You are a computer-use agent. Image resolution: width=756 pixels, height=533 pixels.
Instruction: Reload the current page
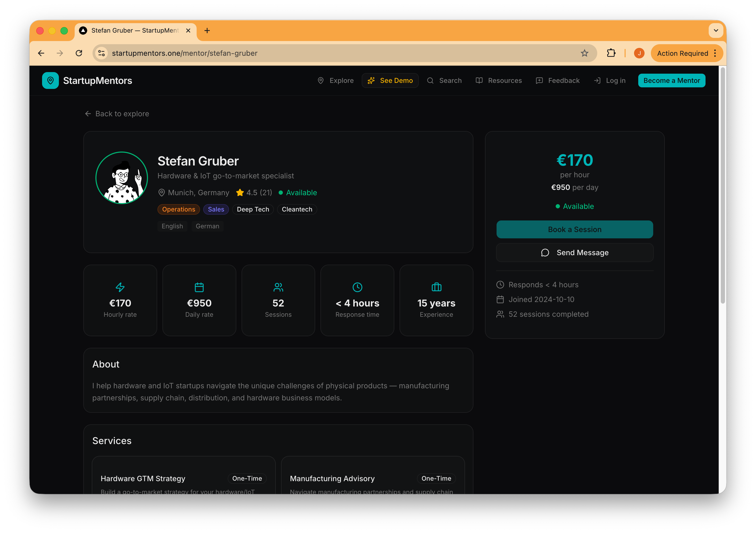click(x=79, y=53)
